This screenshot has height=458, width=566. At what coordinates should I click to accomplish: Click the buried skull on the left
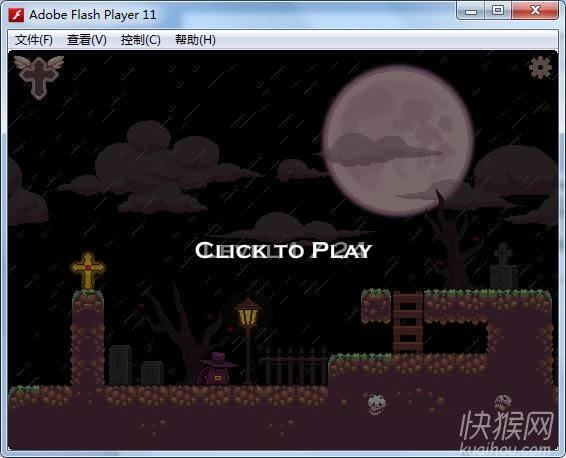[x=376, y=404]
